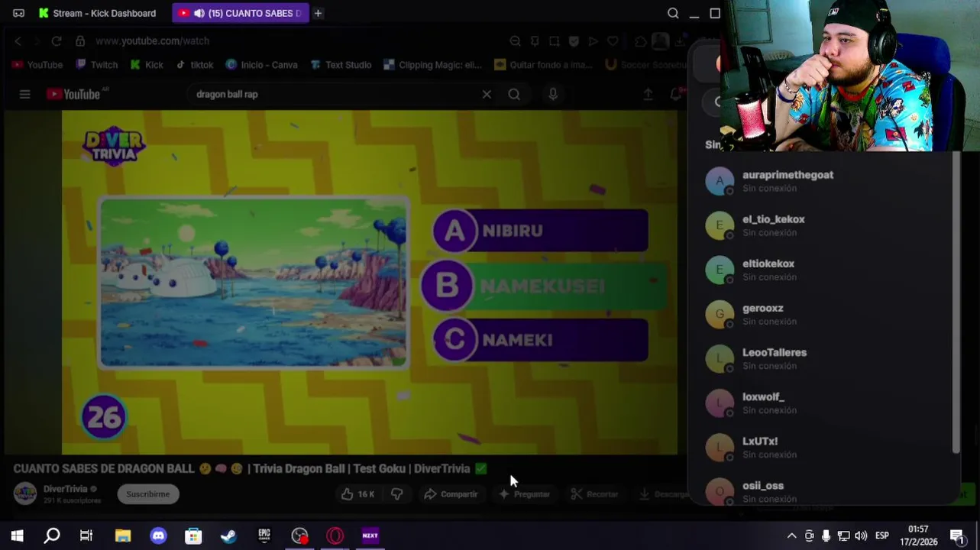
Task: Click the Suscribirme button
Action: (148, 494)
